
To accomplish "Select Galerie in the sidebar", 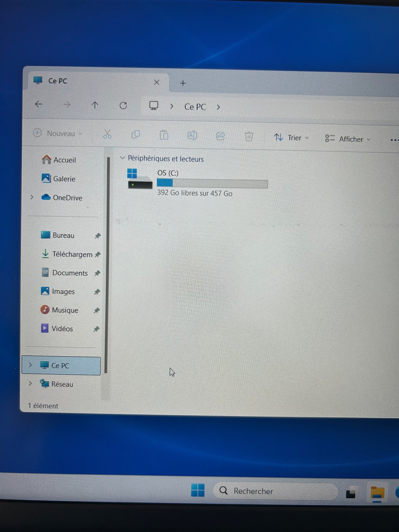I will [64, 179].
